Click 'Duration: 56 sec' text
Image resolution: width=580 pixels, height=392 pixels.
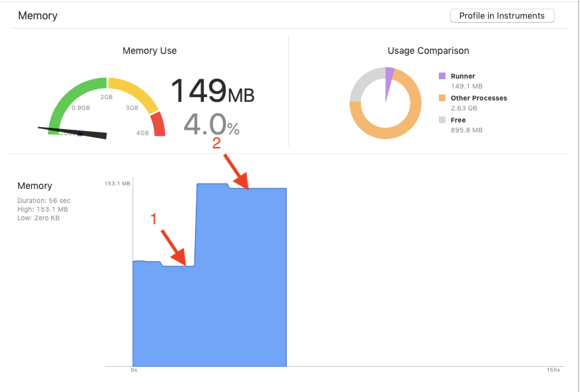[44, 200]
